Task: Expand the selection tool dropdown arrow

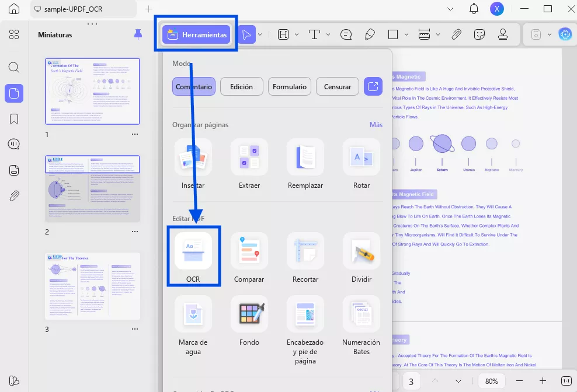Action: [x=260, y=34]
